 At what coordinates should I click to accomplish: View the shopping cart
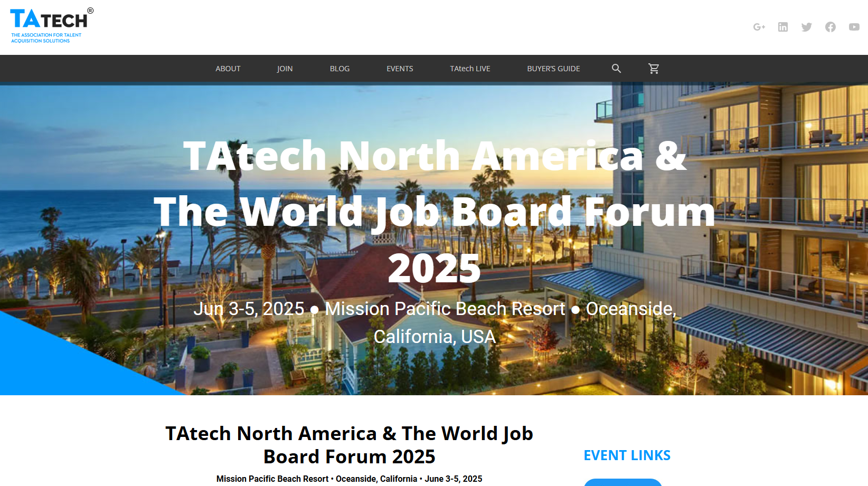[x=654, y=68]
